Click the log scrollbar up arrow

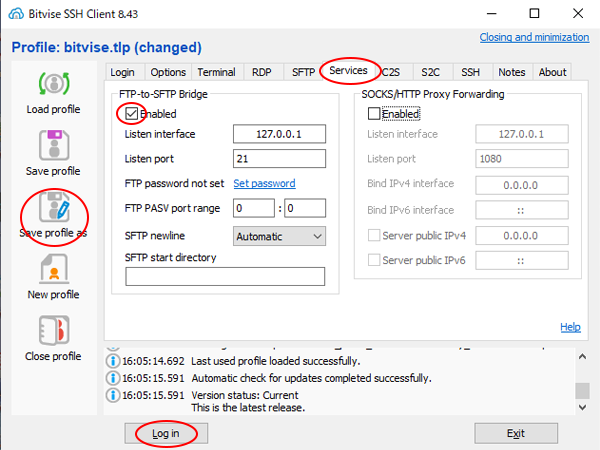point(582,357)
